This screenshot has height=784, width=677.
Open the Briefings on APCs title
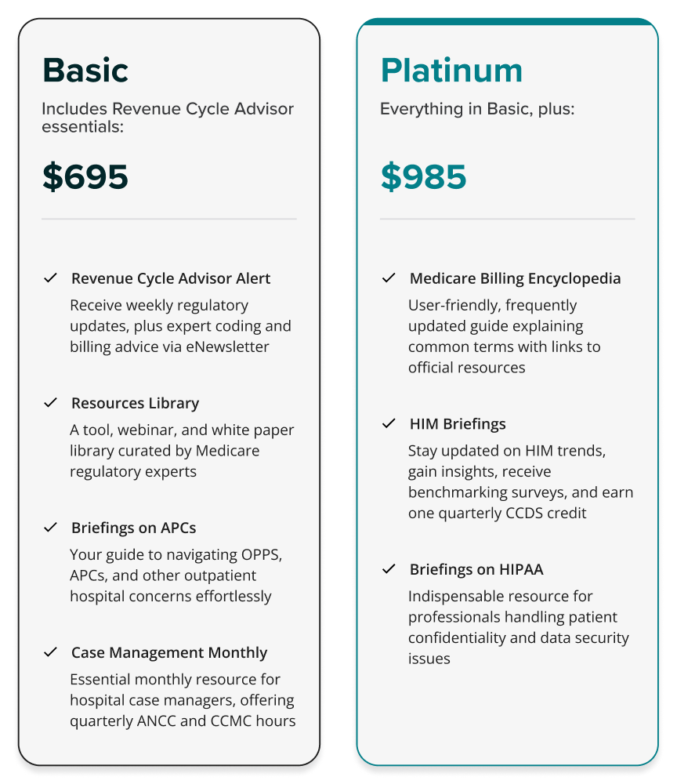tap(134, 528)
